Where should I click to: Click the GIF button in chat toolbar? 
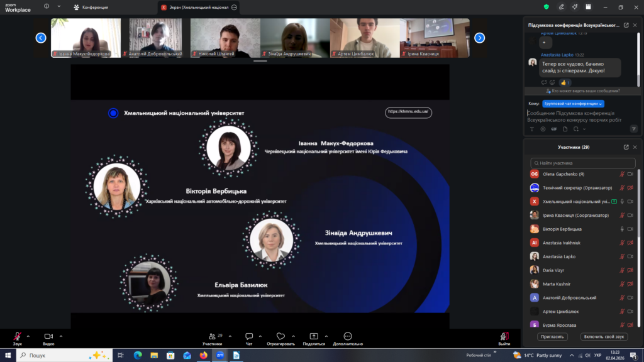click(x=554, y=129)
